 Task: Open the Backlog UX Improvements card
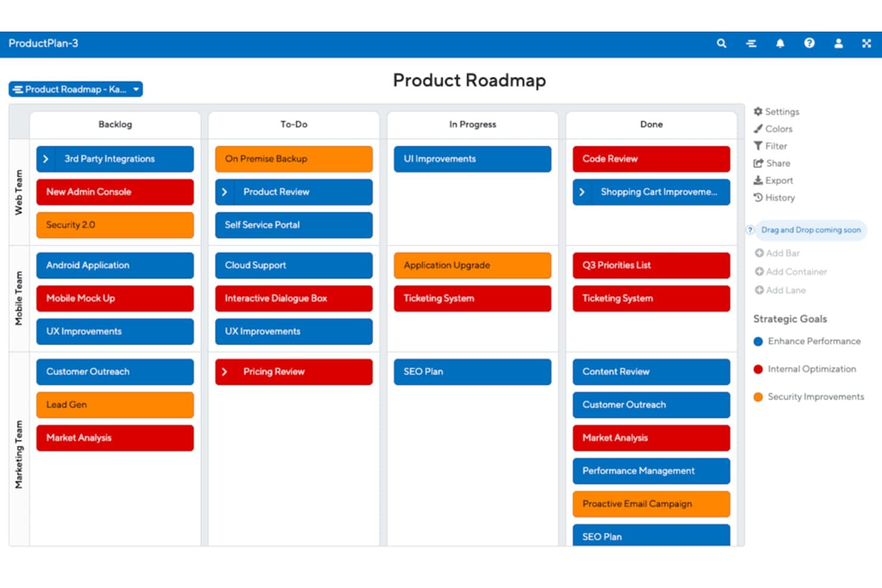click(x=115, y=331)
